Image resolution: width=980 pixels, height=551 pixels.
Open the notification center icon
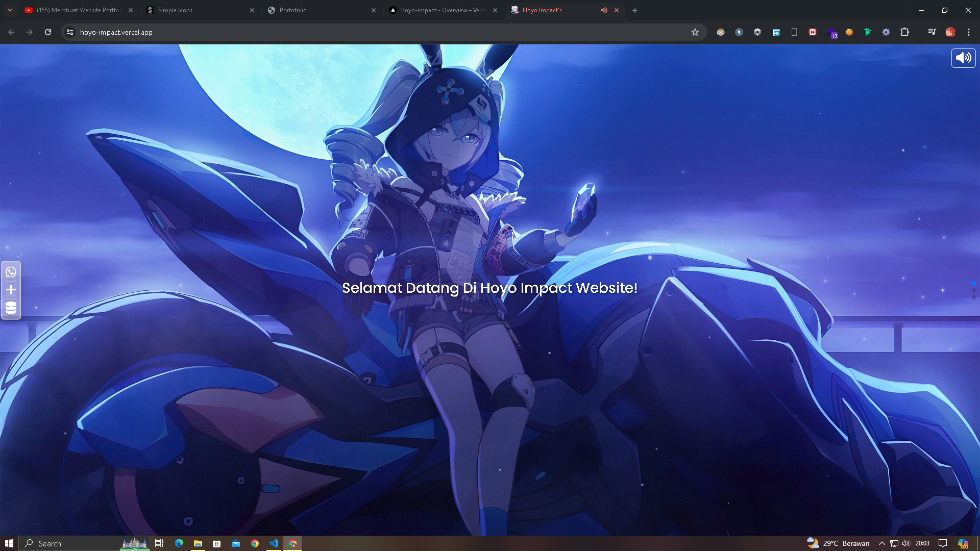coord(943,543)
